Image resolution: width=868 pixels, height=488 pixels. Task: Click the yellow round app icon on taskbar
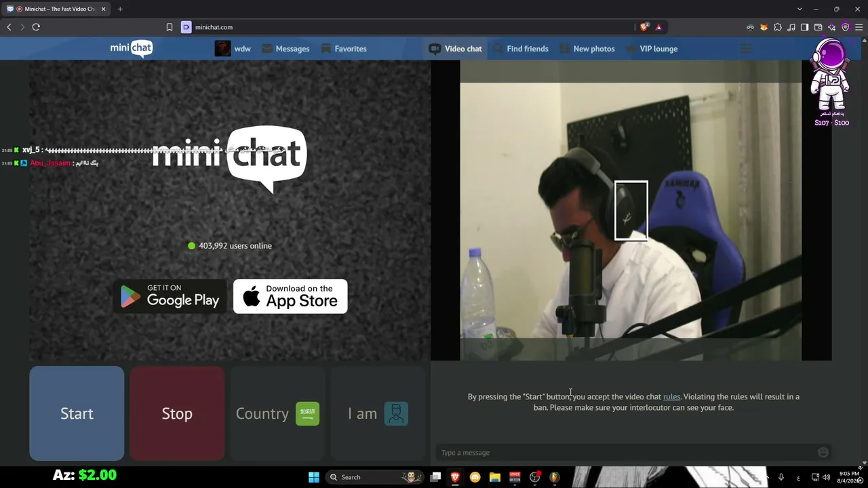pyautogui.click(x=475, y=477)
